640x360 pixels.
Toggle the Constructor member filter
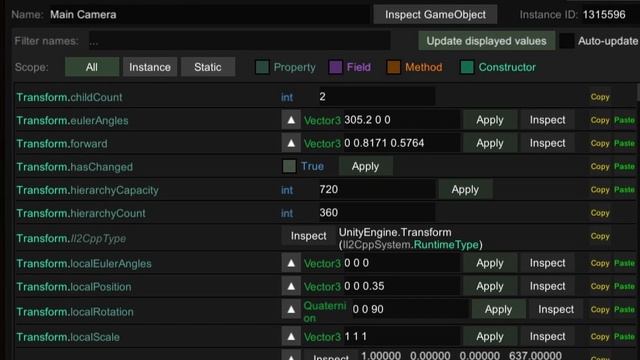[x=467, y=67]
